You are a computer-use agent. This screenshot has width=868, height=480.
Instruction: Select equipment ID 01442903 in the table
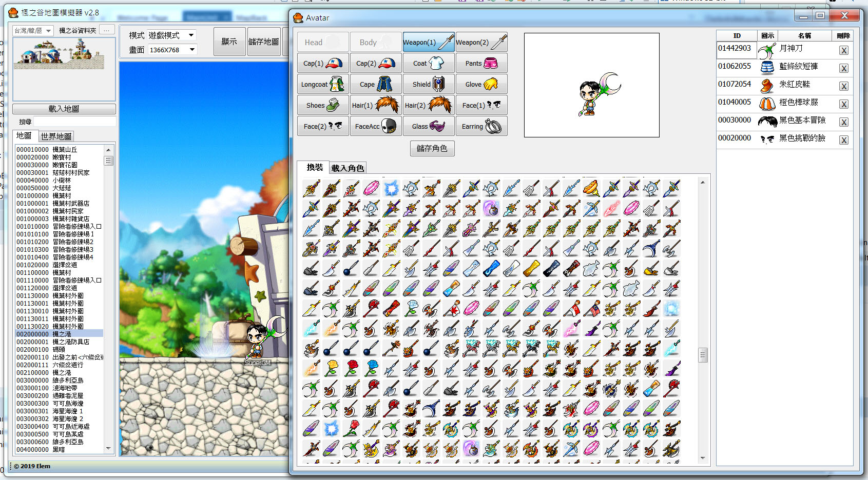[x=737, y=49]
